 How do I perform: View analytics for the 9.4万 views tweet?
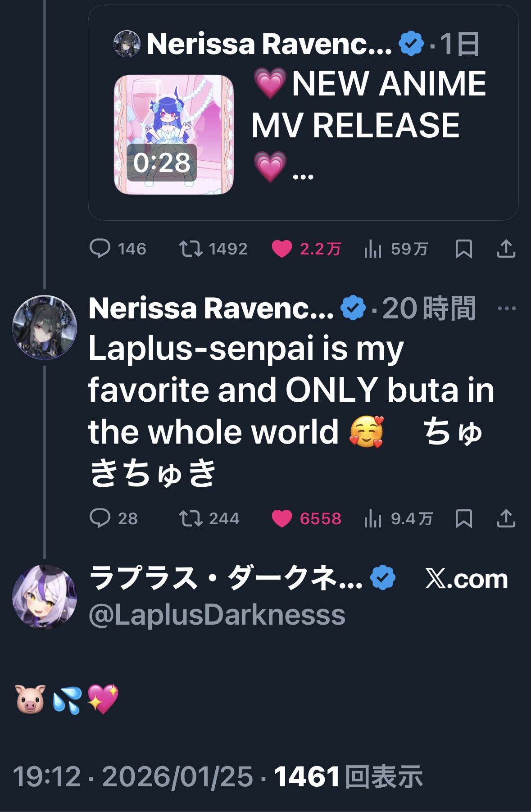click(x=373, y=519)
